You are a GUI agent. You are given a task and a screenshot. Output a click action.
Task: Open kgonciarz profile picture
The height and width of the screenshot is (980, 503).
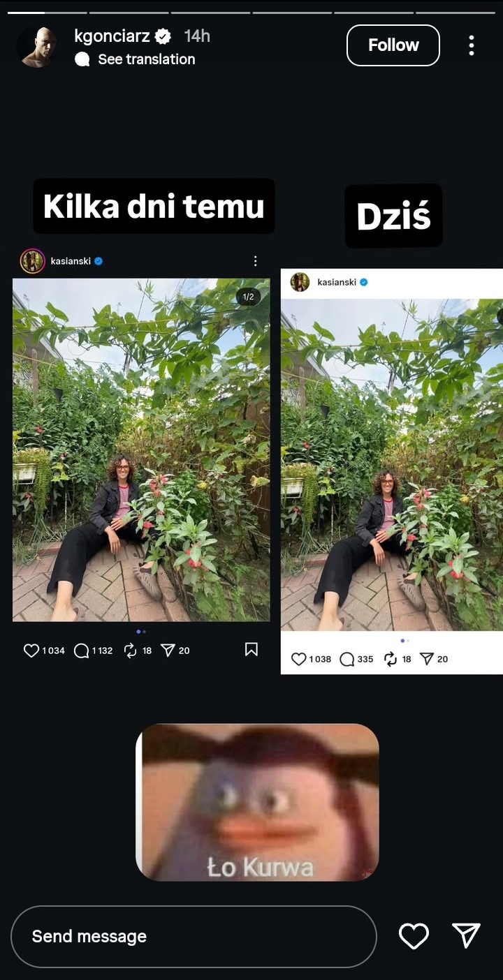(37, 47)
